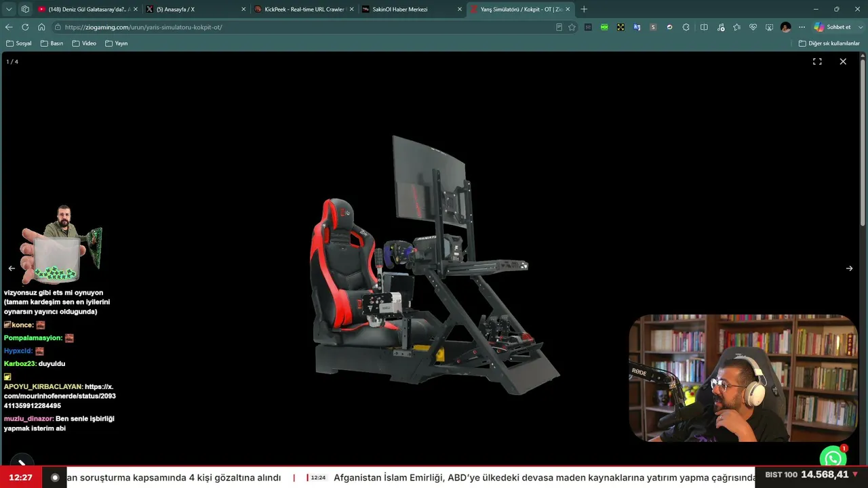Open the Yayın bookmarks folder
The height and width of the screenshot is (488, 868).
pyautogui.click(x=117, y=43)
